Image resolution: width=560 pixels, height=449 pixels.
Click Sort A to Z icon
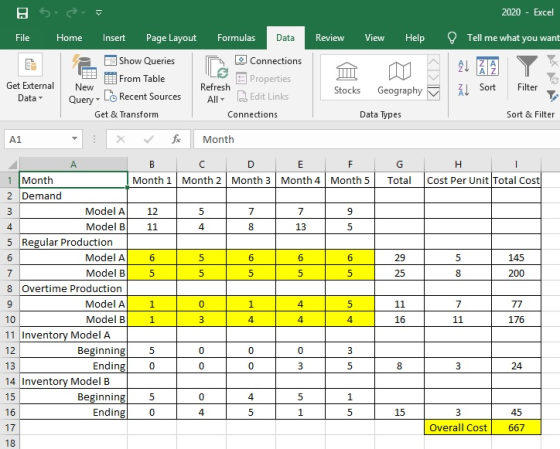(x=463, y=66)
